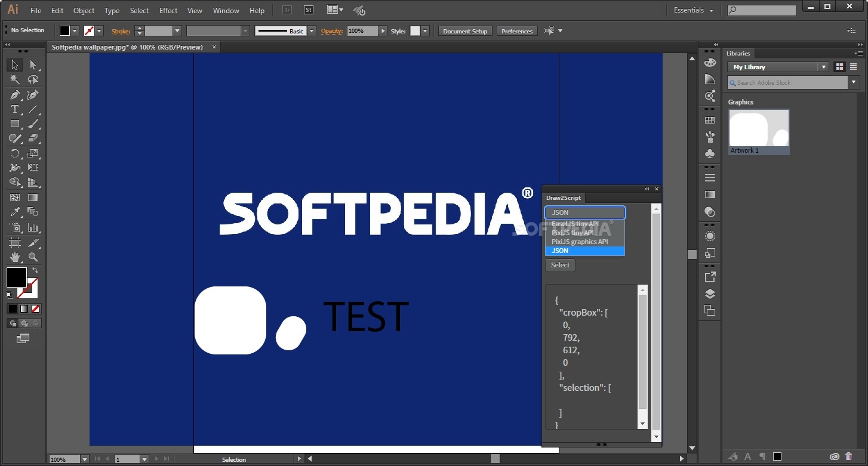
Task: Open the File menu
Action: [x=36, y=10]
